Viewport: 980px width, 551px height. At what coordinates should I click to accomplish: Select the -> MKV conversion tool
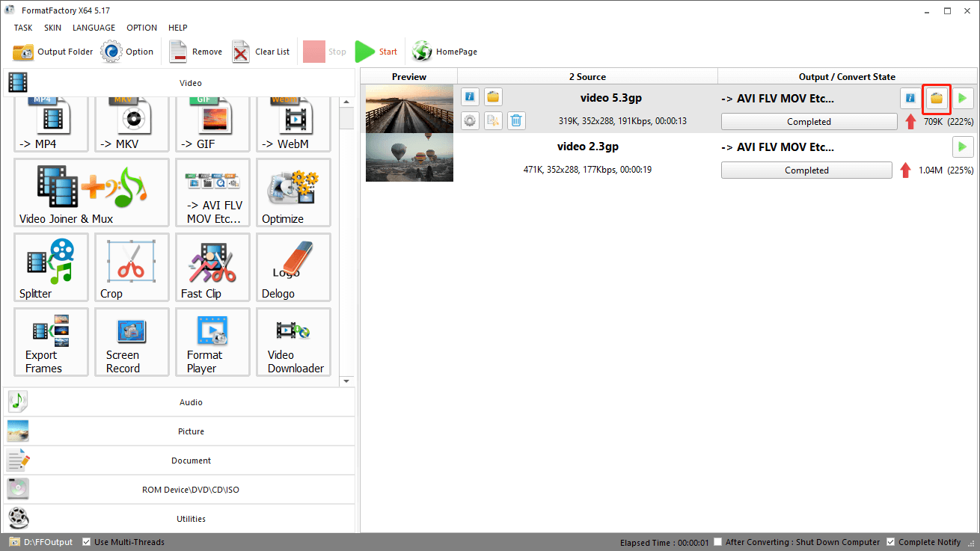132,125
